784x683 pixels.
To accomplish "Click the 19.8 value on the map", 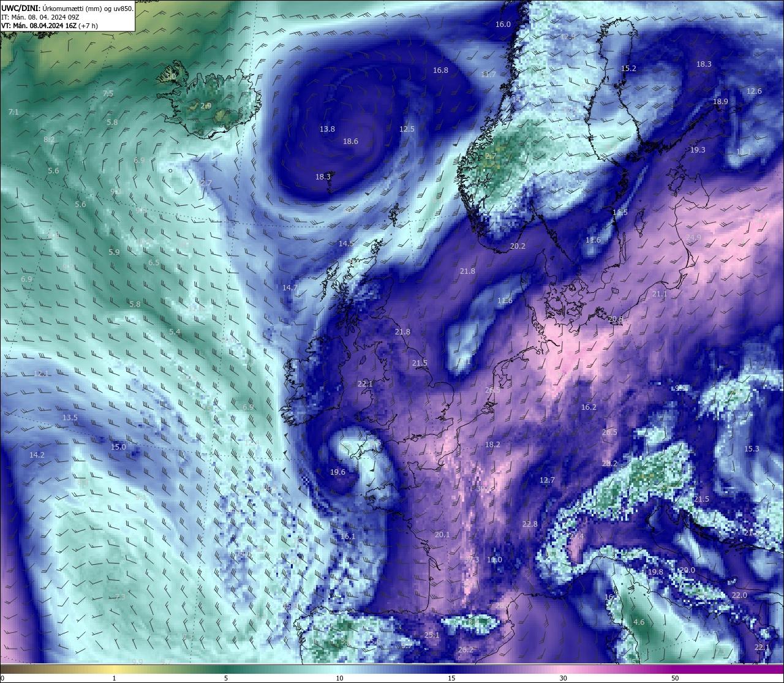I will pyautogui.click(x=655, y=572).
